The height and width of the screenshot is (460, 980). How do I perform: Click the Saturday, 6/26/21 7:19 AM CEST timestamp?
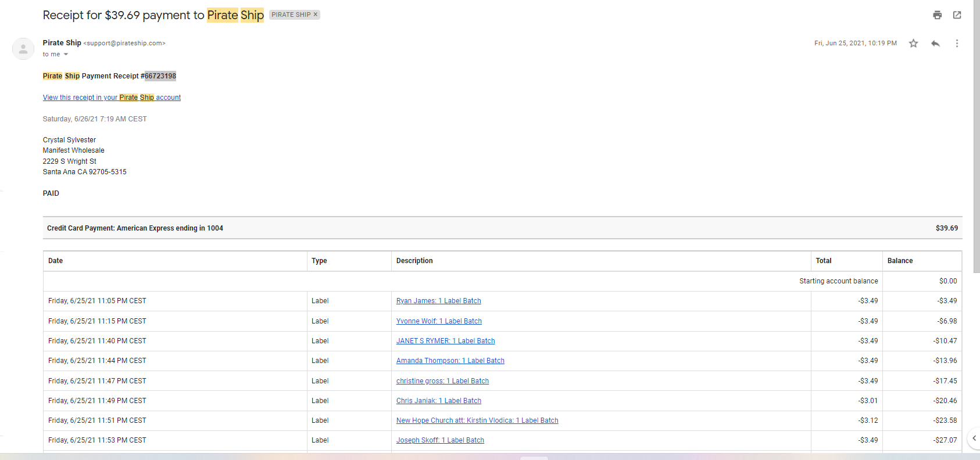point(95,119)
